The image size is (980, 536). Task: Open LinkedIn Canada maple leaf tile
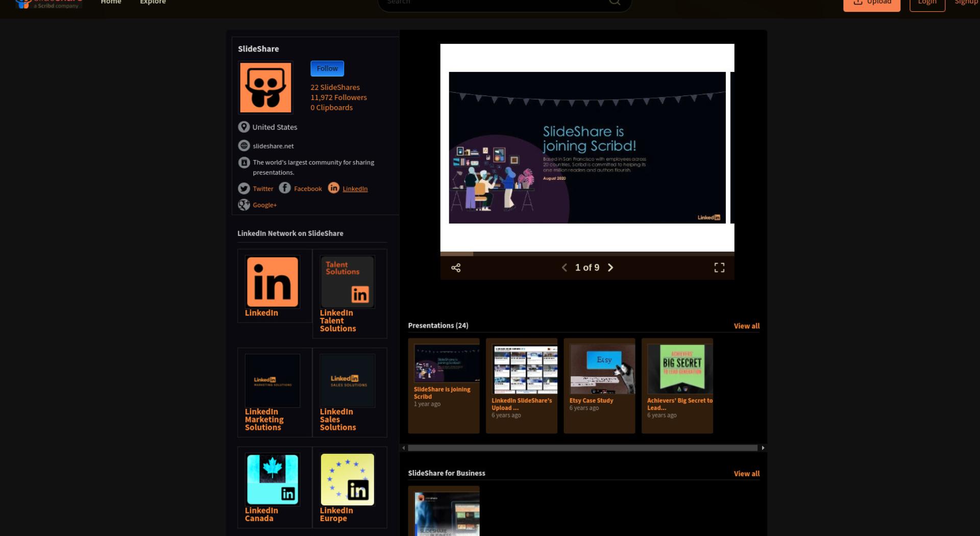[273, 479]
